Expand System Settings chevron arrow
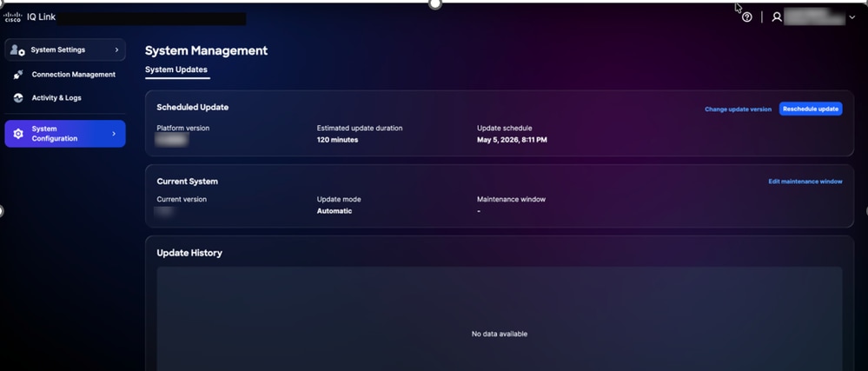 tap(116, 50)
